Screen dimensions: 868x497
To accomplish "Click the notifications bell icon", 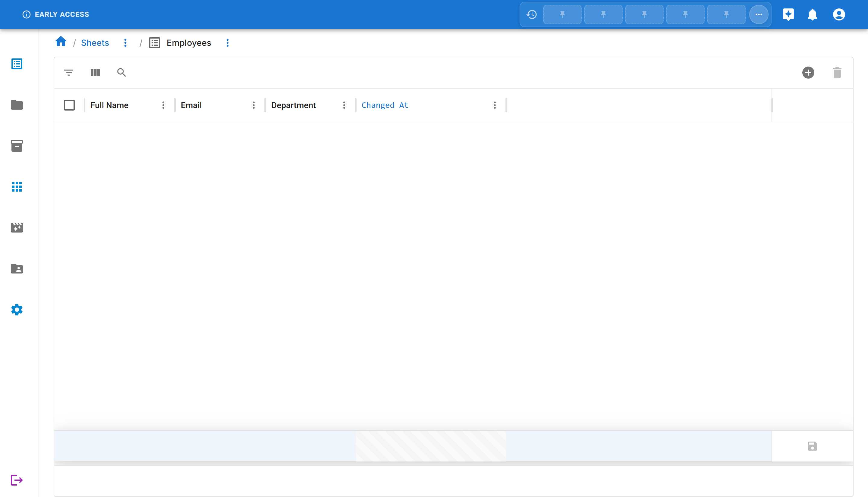I will pyautogui.click(x=812, y=14).
